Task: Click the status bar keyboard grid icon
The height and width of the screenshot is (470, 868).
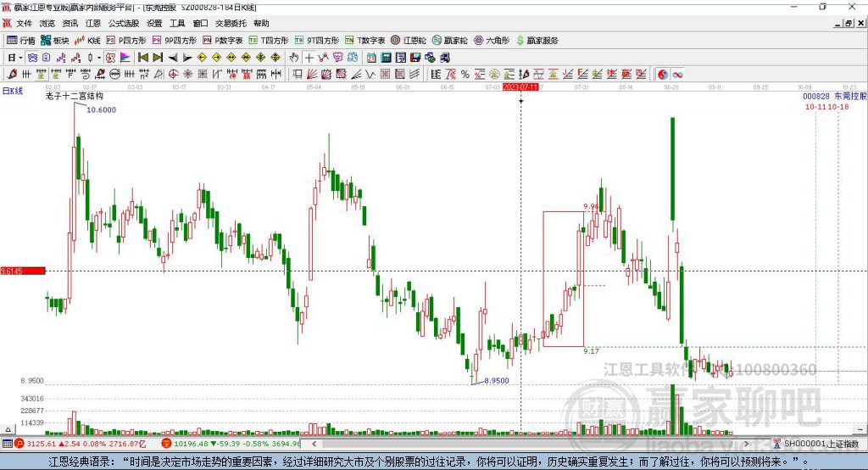Action: pyautogui.click(x=7, y=444)
